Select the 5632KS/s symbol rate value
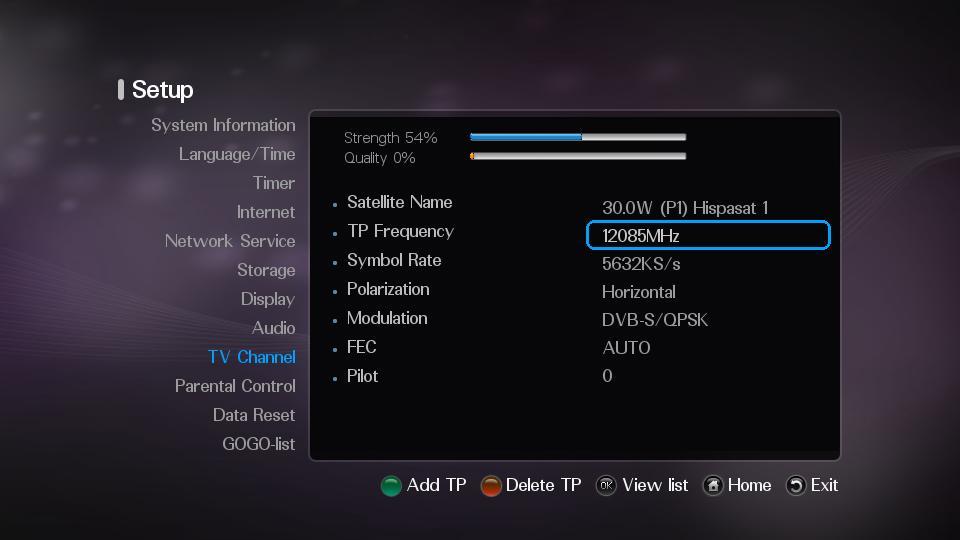This screenshot has height=540, width=960. point(641,264)
